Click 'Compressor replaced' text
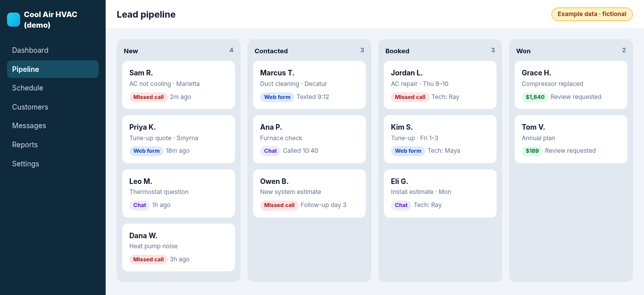This screenshot has width=644, height=295. point(552,84)
